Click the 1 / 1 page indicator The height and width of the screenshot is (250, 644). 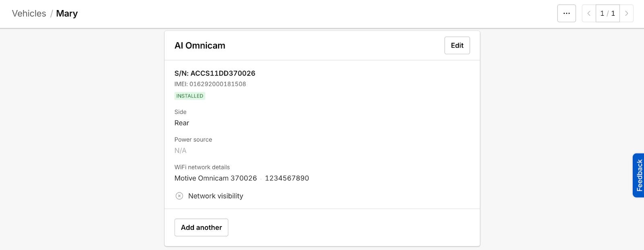608,13
